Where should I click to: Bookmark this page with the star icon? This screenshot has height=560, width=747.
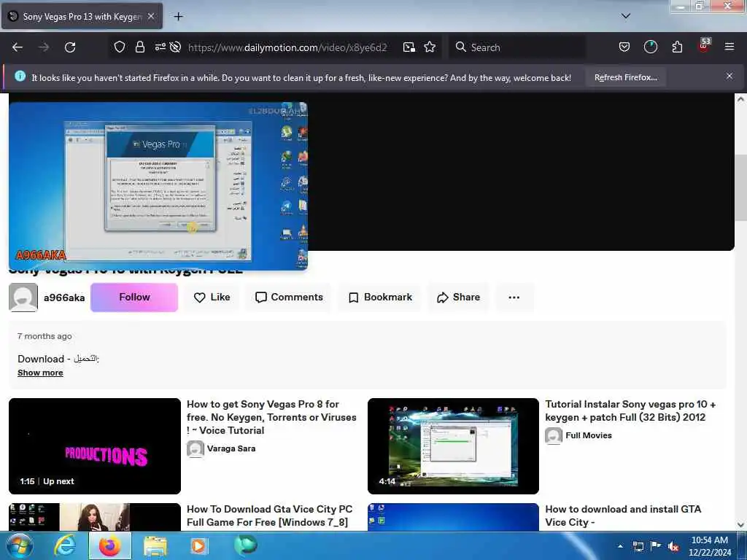pos(430,47)
